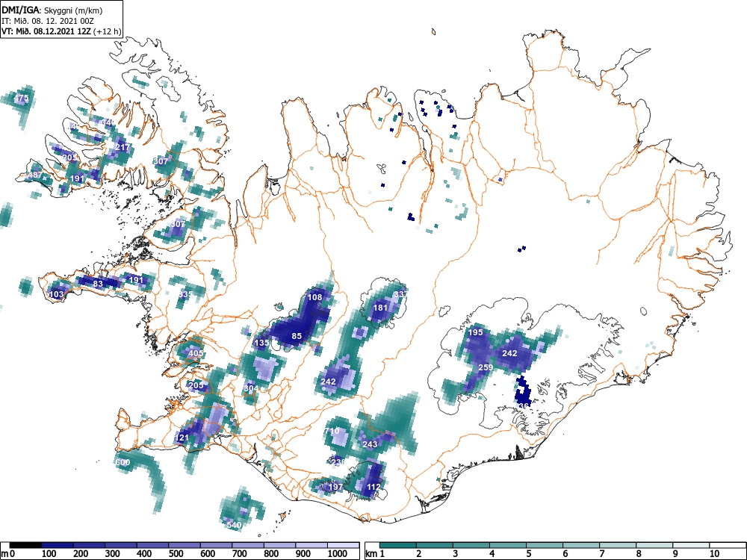
Task: Click the '108' visibility value
Action: coord(314,297)
